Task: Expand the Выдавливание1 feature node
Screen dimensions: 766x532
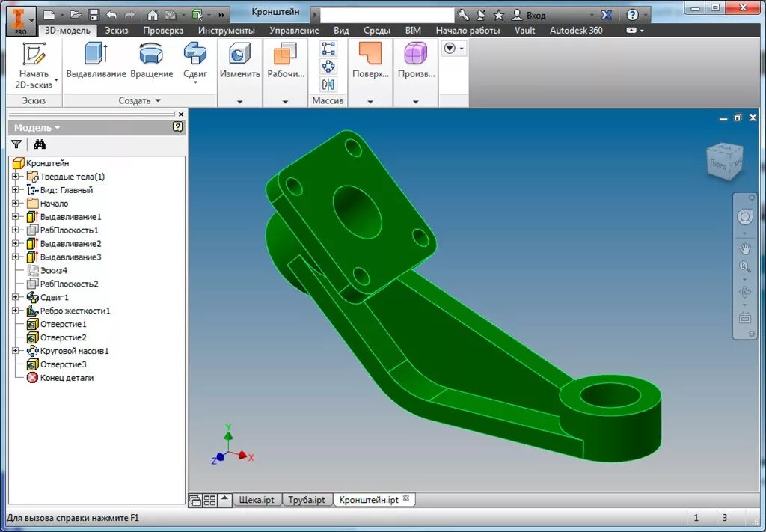Action: 15,217
